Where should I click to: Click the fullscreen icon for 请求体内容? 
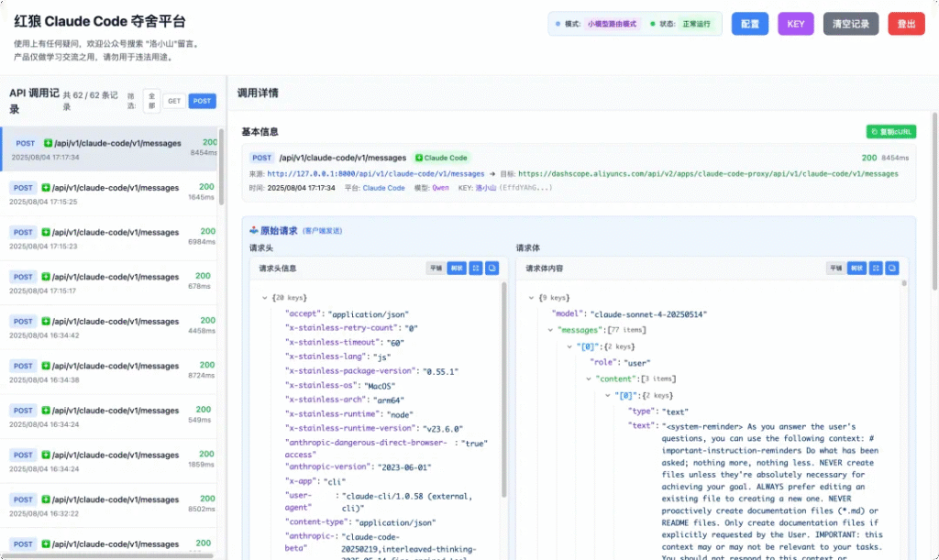pos(876,268)
